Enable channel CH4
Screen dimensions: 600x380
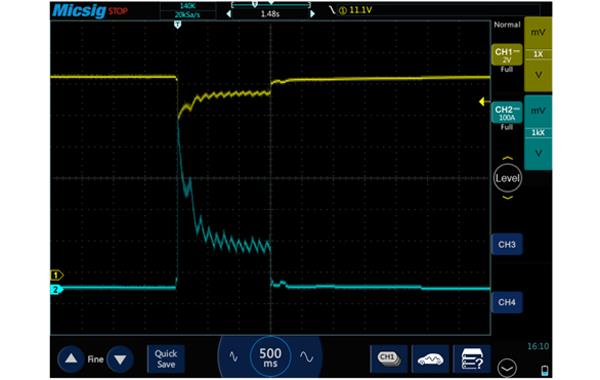[507, 302]
